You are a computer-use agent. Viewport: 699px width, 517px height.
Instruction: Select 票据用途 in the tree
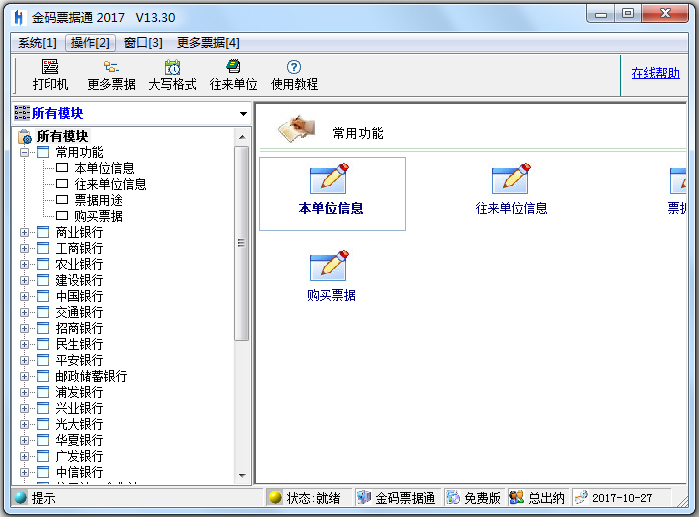[98, 200]
